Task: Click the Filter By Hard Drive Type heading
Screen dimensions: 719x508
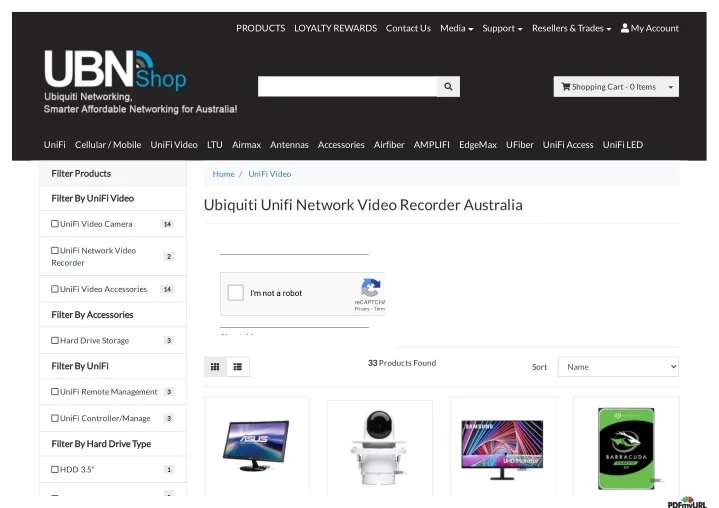Action: click(x=101, y=444)
